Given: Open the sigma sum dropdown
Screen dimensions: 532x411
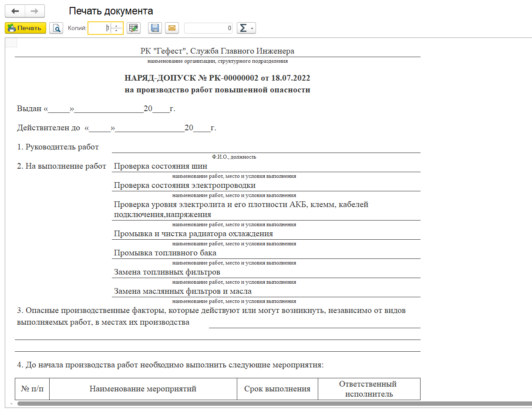Looking at the screenshot, I should (x=246, y=28).
